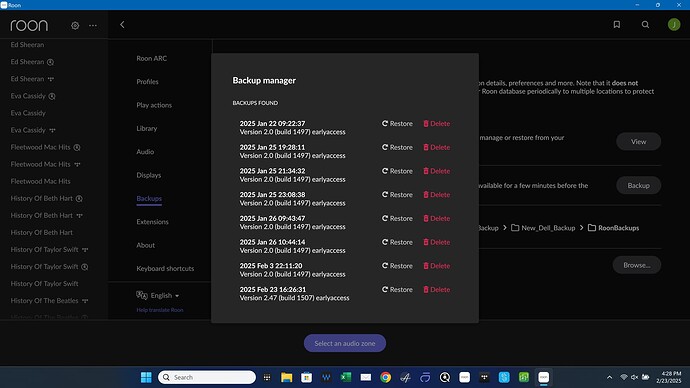Open Library settings tab

coord(147,128)
